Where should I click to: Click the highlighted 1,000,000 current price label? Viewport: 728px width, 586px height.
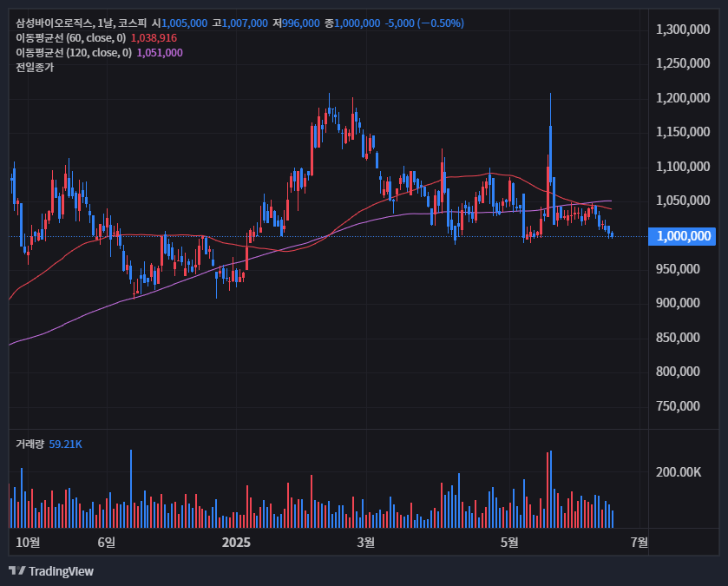[x=682, y=236]
